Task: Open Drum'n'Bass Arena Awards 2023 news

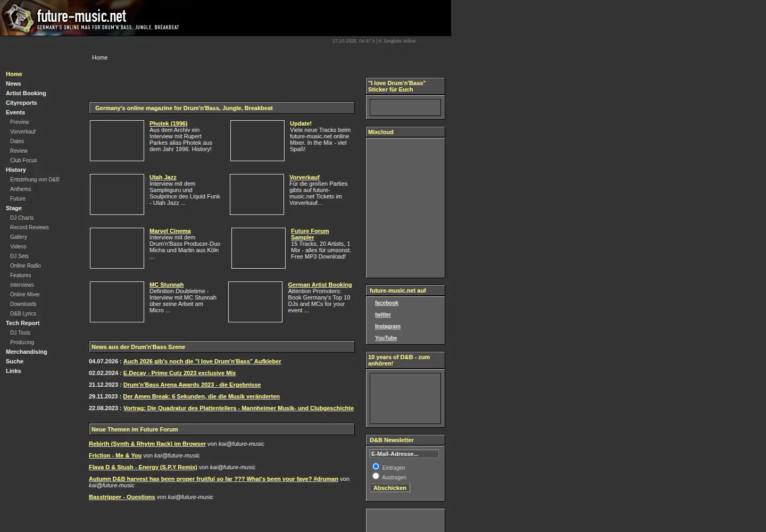Action: click(192, 385)
